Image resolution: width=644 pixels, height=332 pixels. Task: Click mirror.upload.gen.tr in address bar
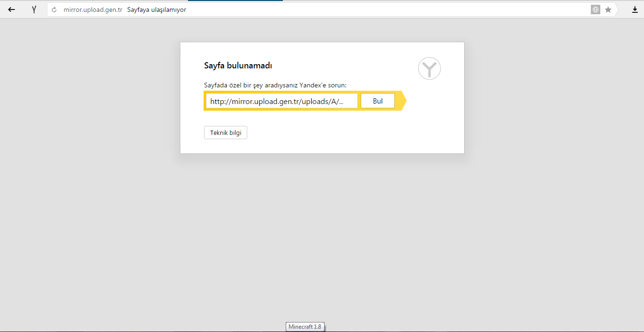(x=93, y=9)
